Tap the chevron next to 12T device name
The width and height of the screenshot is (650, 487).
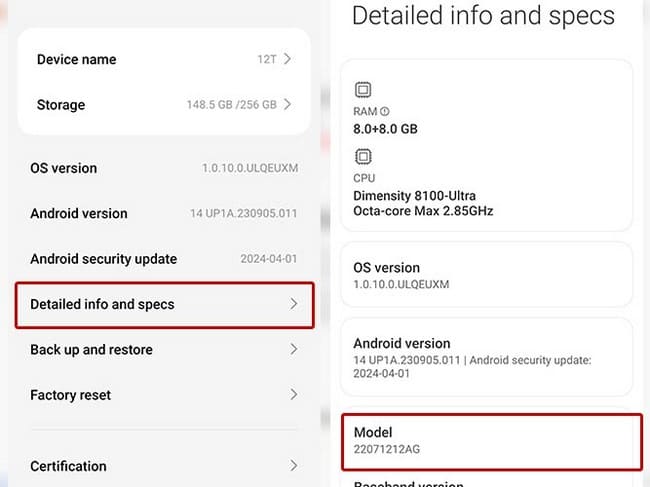tap(288, 59)
